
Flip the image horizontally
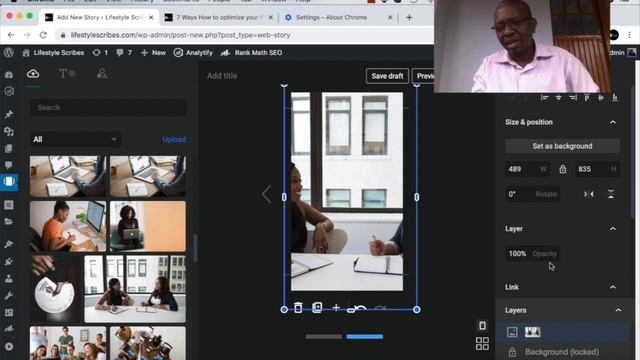click(x=589, y=194)
